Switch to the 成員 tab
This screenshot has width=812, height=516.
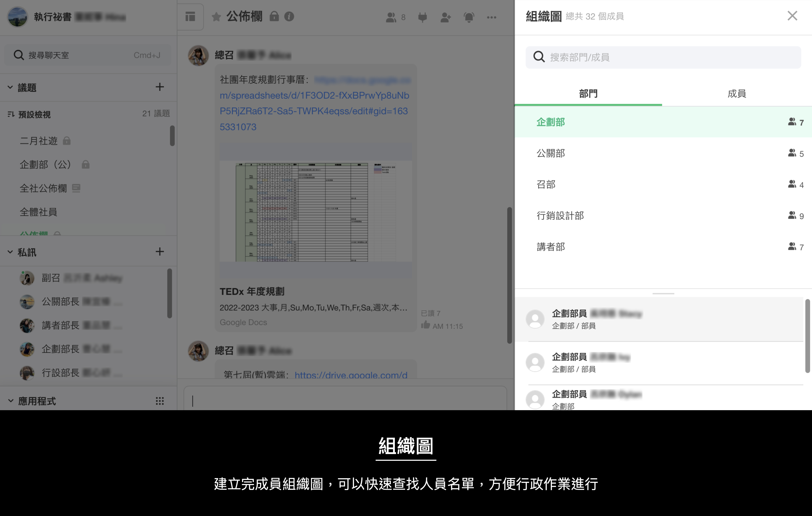(737, 94)
